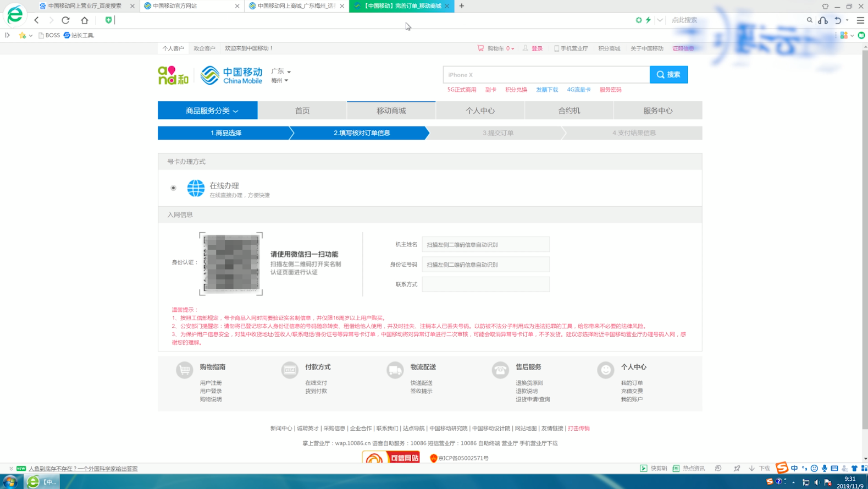This screenshot has width=868, height=489.
Task: Click the green security shield icon
Action: pyautogui.click(x=108, y=20)
